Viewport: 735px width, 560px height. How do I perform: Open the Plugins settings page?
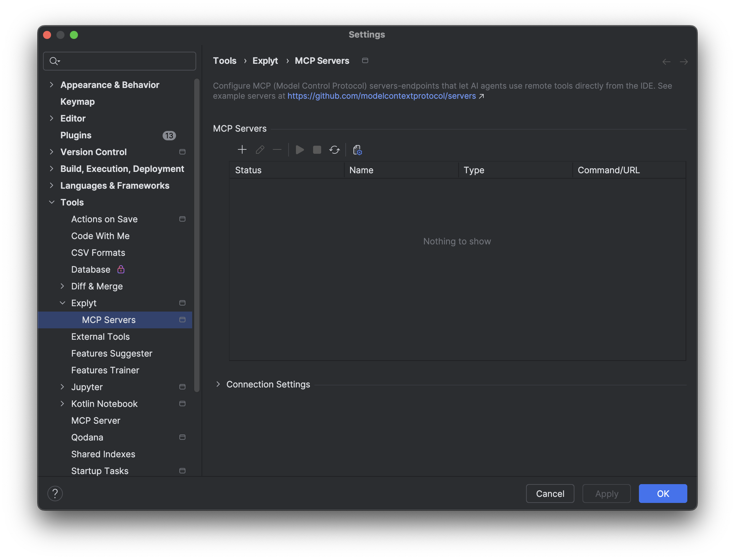[x=76, y=135]
